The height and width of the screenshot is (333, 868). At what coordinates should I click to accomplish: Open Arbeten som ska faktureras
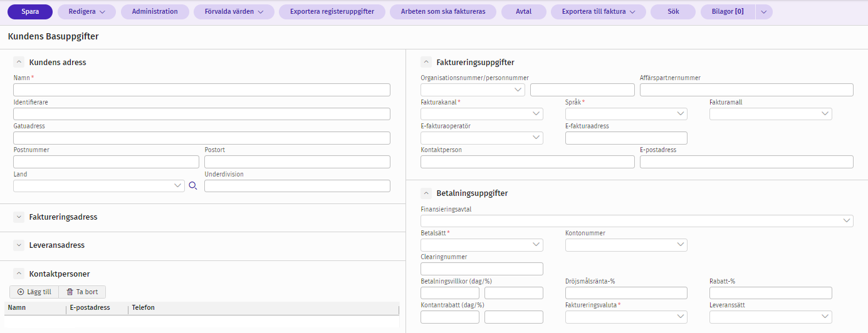(x=443, y=11)
